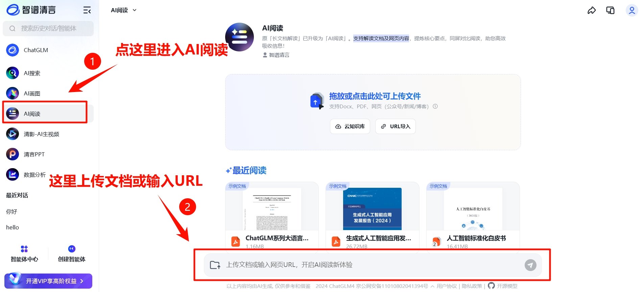Image resolution: width=644 pixels, height=292 pixels.
Task: Click the URL导入 button
Action: click(396, 126)
